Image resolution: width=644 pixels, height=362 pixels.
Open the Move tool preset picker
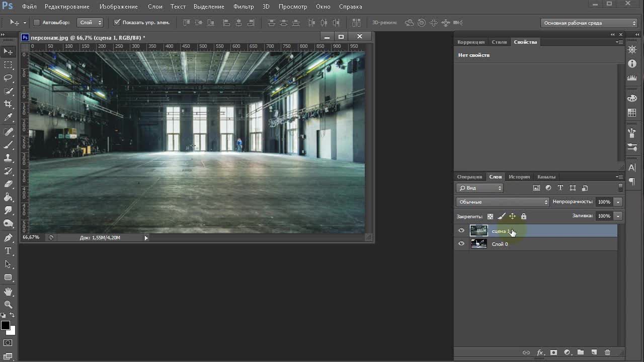click(24, 23)
